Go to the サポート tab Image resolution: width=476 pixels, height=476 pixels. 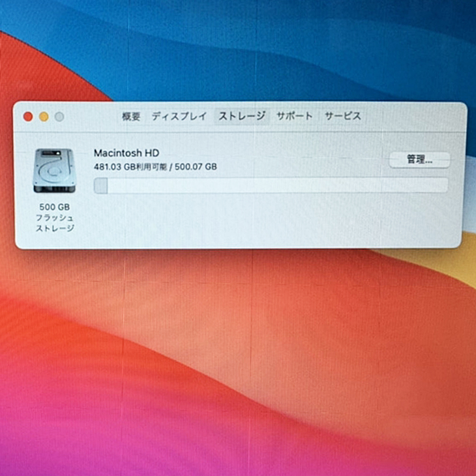294,117
